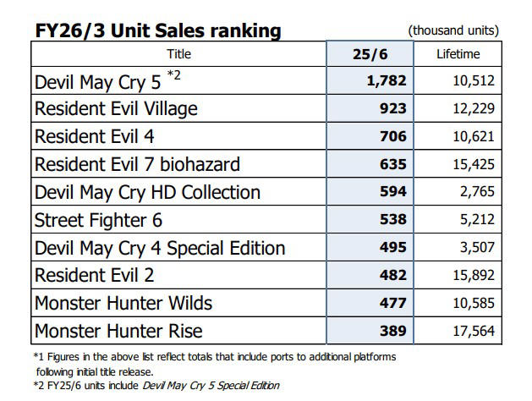Click the Title column header

click(x=178, y=54)
